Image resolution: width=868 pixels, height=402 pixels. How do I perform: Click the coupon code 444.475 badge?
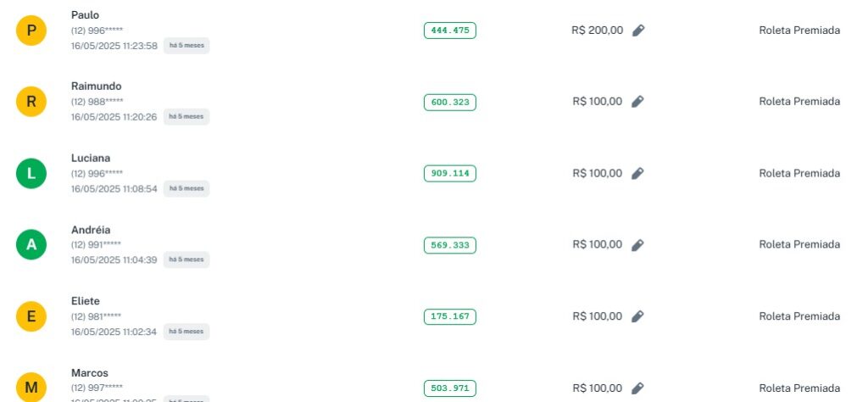click(x=450, y=31)
